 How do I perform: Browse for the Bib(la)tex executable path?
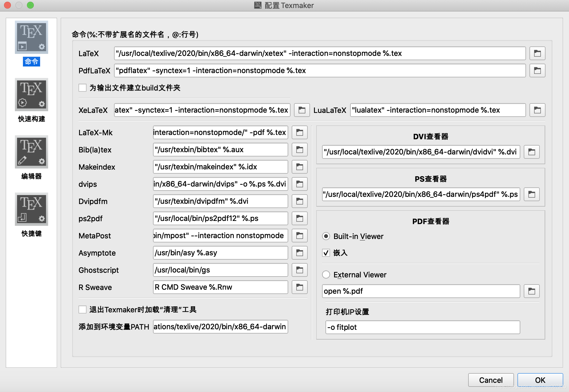299,150
